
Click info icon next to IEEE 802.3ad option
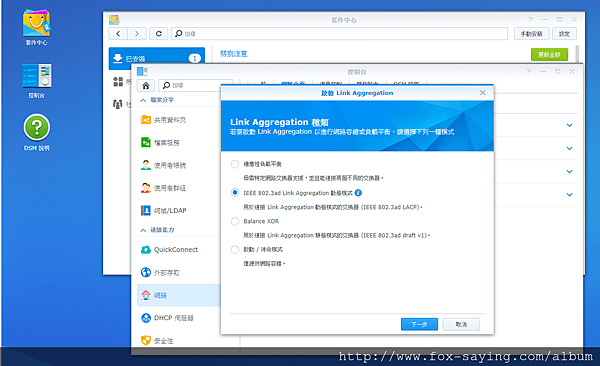click(358, 193)
